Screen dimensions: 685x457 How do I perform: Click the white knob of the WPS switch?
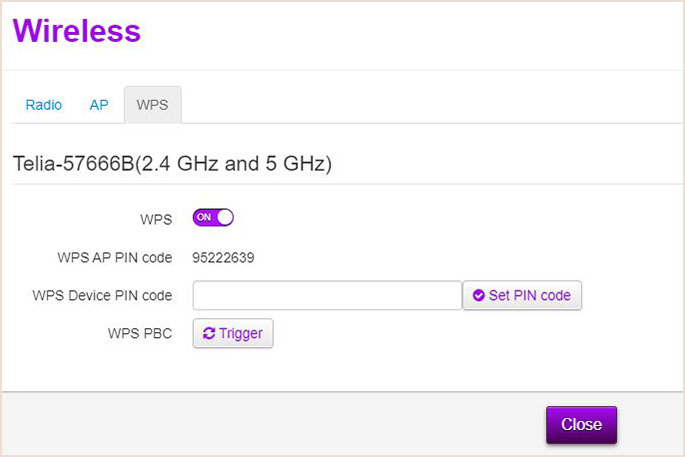(x=225, y=218)
